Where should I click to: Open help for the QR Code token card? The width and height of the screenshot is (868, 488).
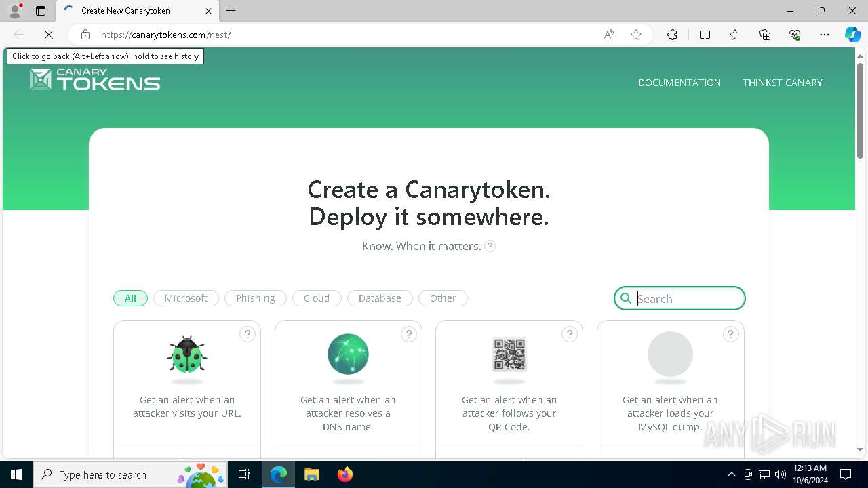pos(570,334)
